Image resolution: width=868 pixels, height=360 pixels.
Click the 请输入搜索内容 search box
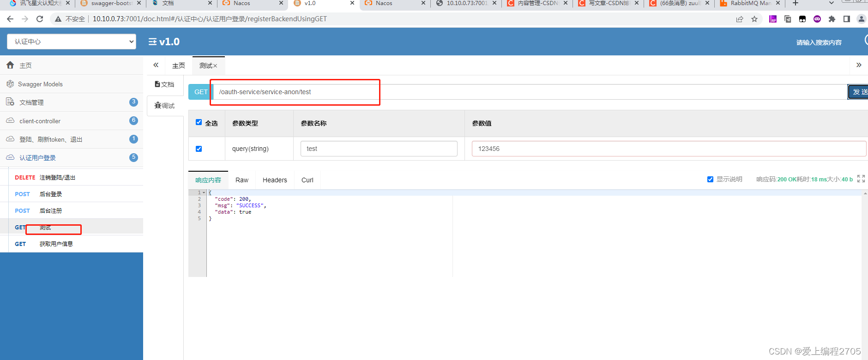(819, 42)
